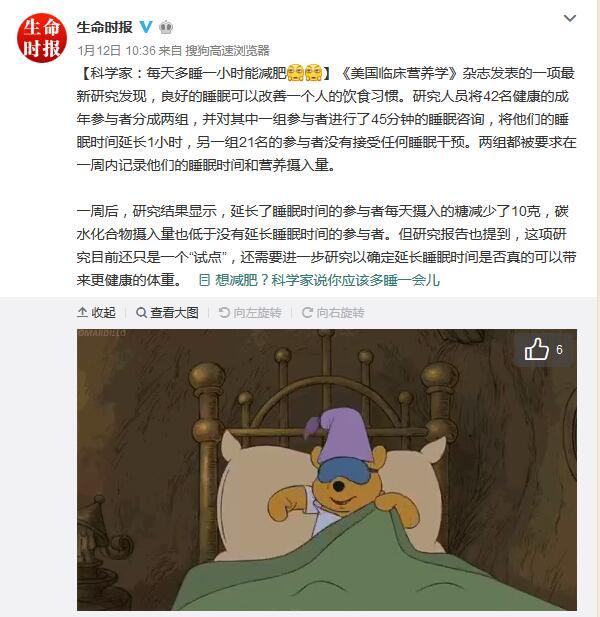Click the counterclockwise rotate arrow icon

tap(224, 312)
